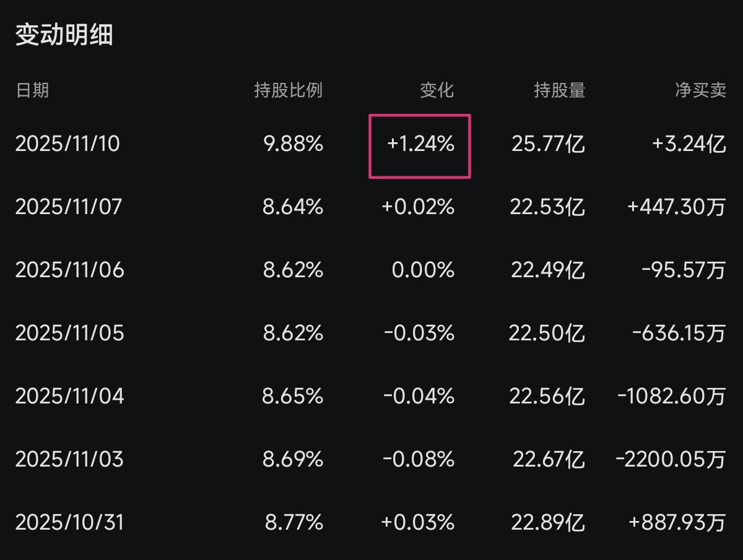
Task: Click the 变化 column header
Action: tap(437, 90)
